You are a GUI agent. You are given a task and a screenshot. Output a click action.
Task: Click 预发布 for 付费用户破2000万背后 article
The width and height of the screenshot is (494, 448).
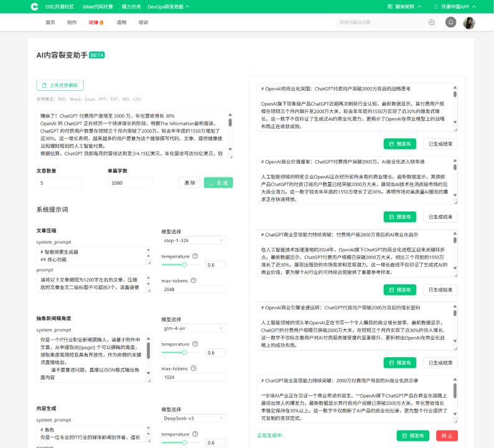click(400, 290)
